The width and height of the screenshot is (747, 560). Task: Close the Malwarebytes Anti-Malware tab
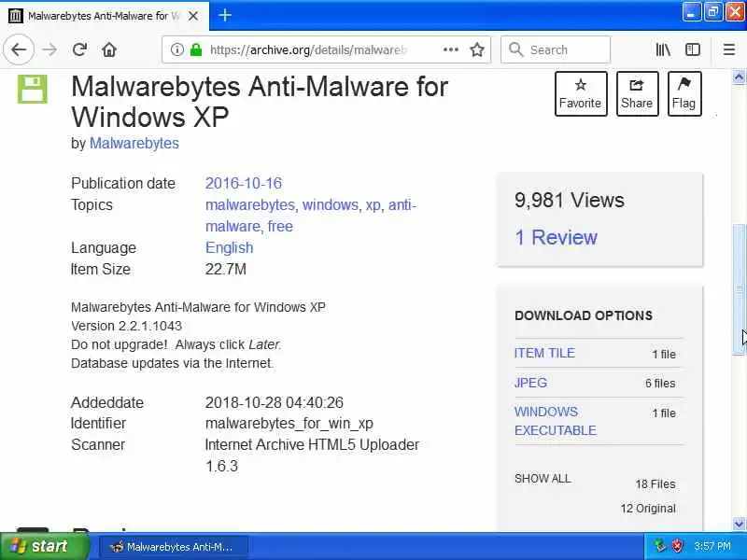193,16
